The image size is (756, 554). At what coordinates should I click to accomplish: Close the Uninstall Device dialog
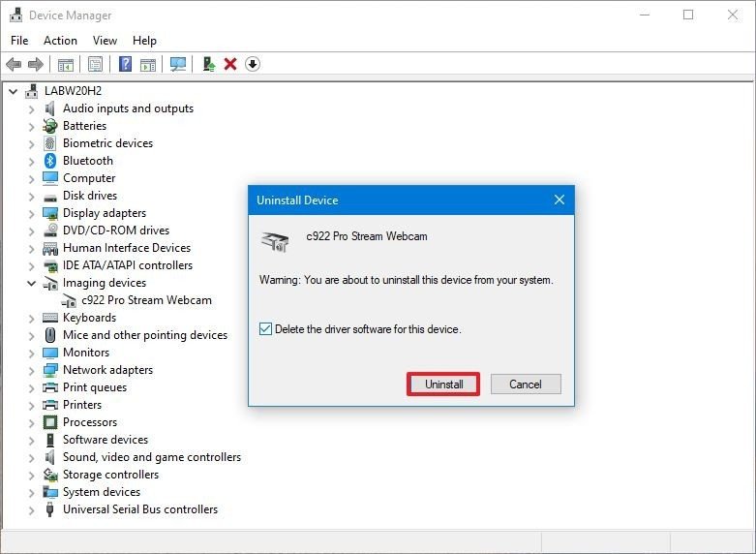click(559, 200)
